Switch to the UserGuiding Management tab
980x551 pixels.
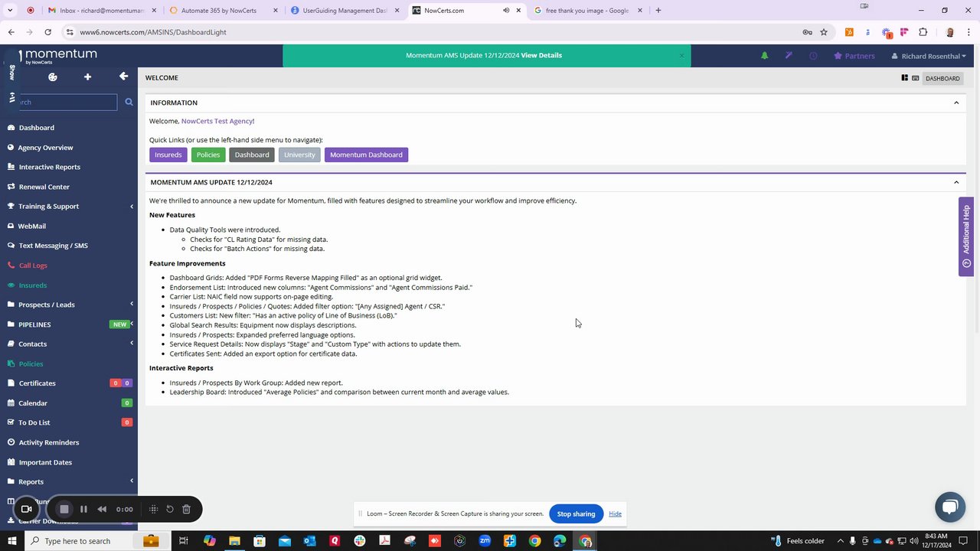pos(344,11)
